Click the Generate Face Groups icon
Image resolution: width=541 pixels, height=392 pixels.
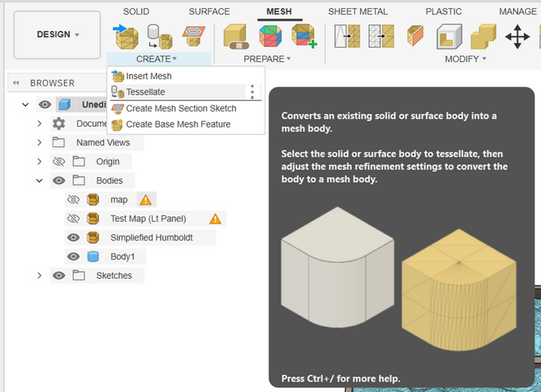click(270, 35)
